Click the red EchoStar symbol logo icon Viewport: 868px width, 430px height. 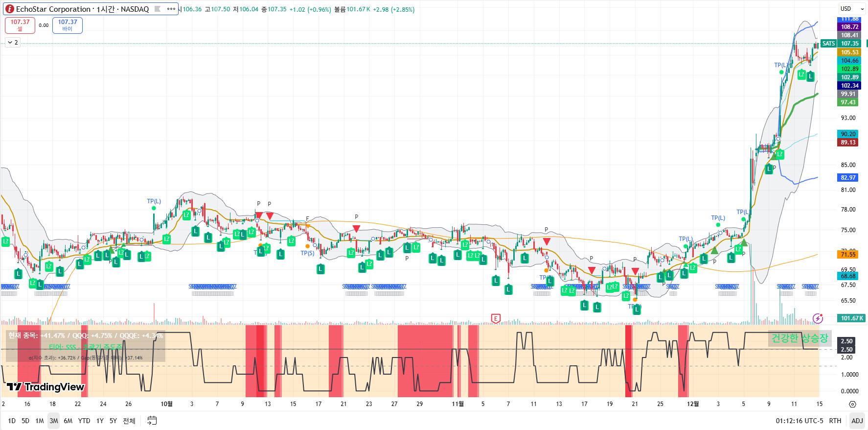tap(10, 9)
